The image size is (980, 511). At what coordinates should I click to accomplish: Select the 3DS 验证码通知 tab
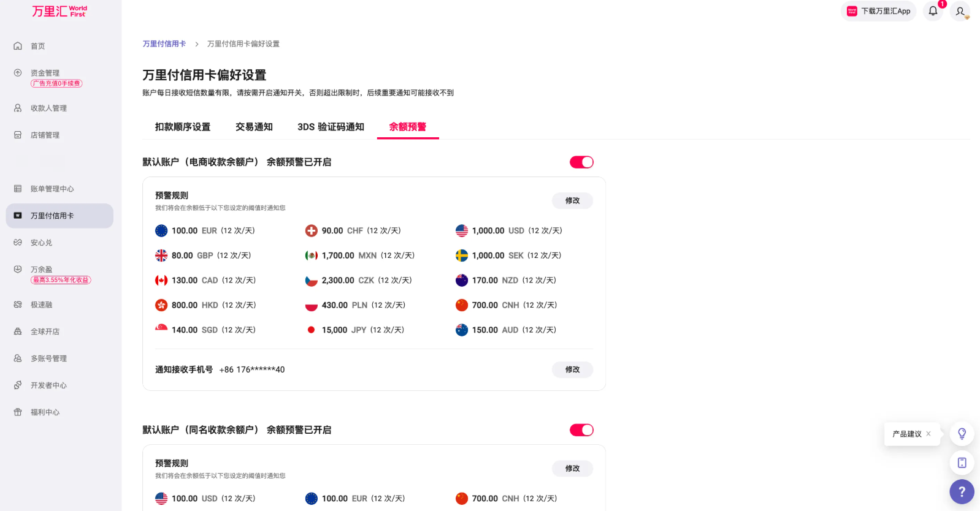[331, 127]
